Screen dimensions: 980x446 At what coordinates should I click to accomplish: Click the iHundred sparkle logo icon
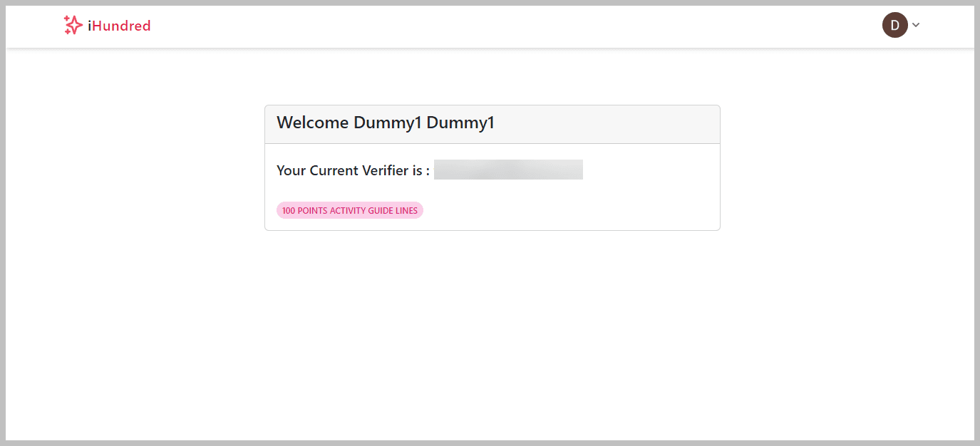tap(73, 26)
